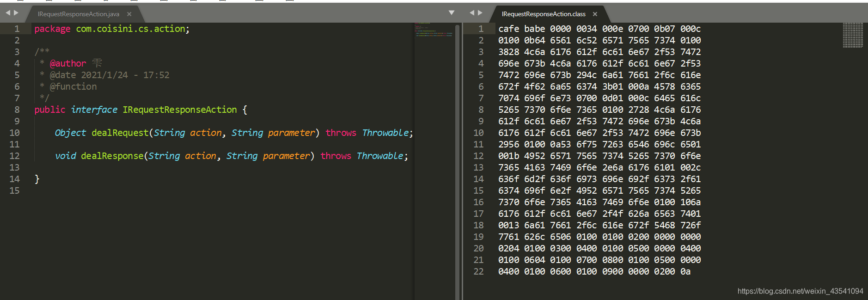Click 'action' argument in dealResponse
The image size is (868, 300).
point(201,156)
